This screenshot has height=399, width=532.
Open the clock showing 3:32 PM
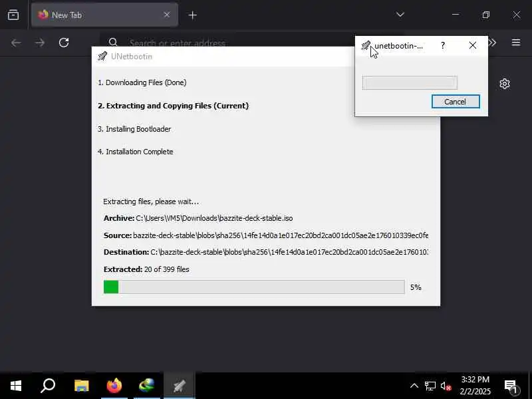pos(475,386)
